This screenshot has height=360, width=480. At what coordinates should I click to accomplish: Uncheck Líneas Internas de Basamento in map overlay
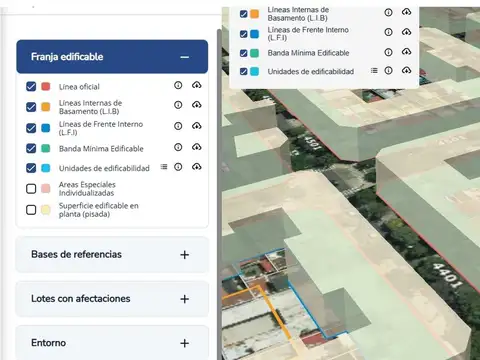click(x=244, y=14)
